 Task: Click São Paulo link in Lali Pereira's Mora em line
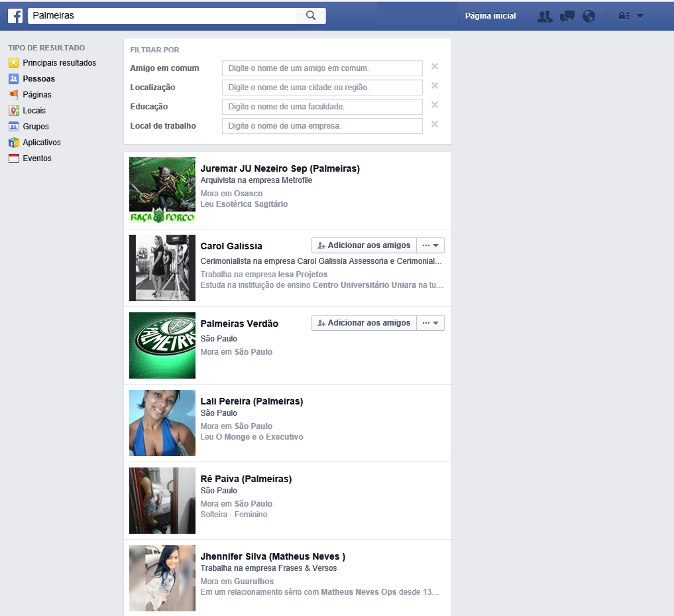click(x=254, y=426)
